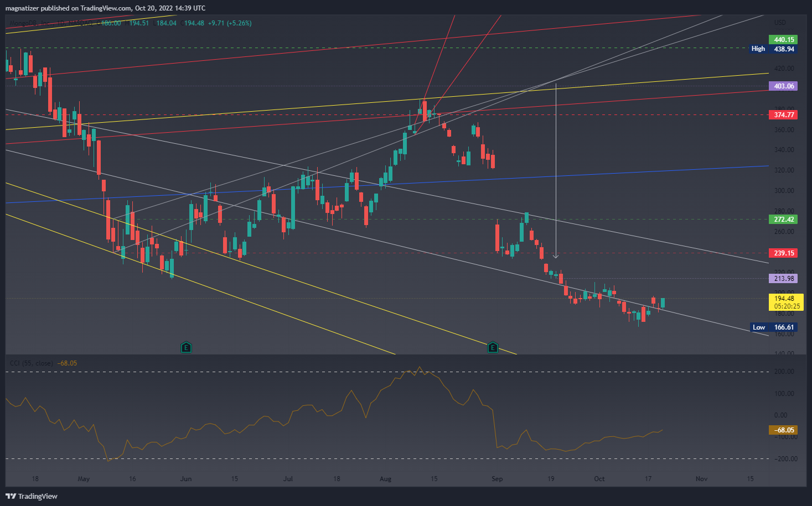Click the red 239.15 price label
The height and width of the screenshot is (506, 812).
783,253
